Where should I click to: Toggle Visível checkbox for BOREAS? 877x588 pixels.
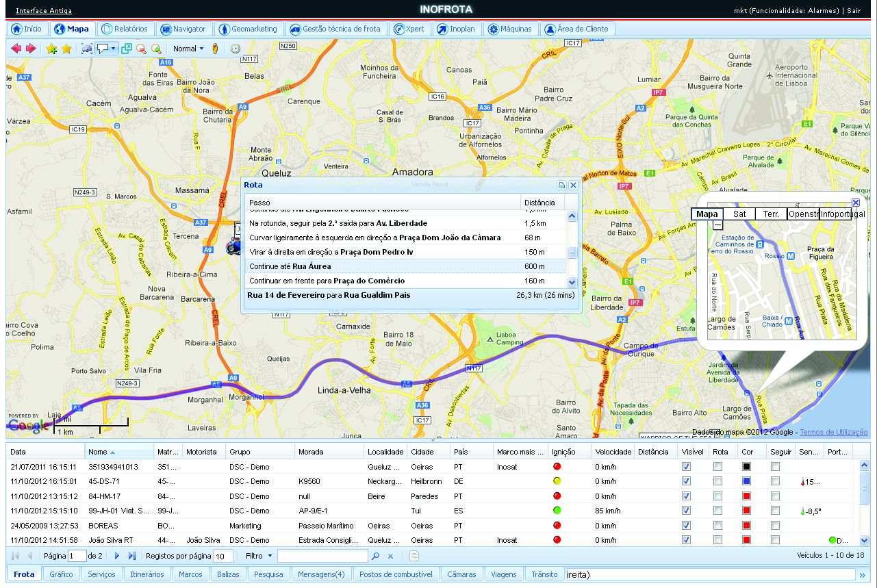686,526
